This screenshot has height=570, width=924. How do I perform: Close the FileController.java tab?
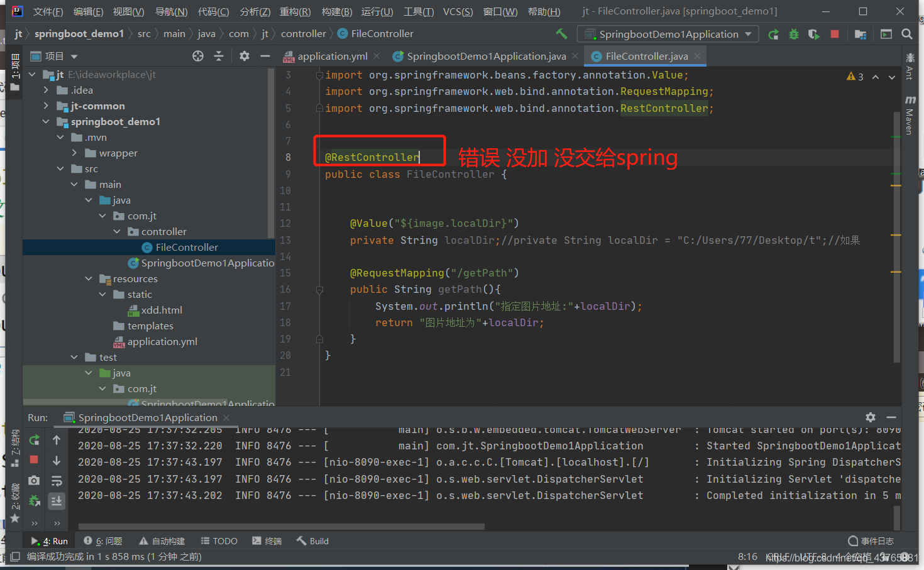click(x=697, y=56)
